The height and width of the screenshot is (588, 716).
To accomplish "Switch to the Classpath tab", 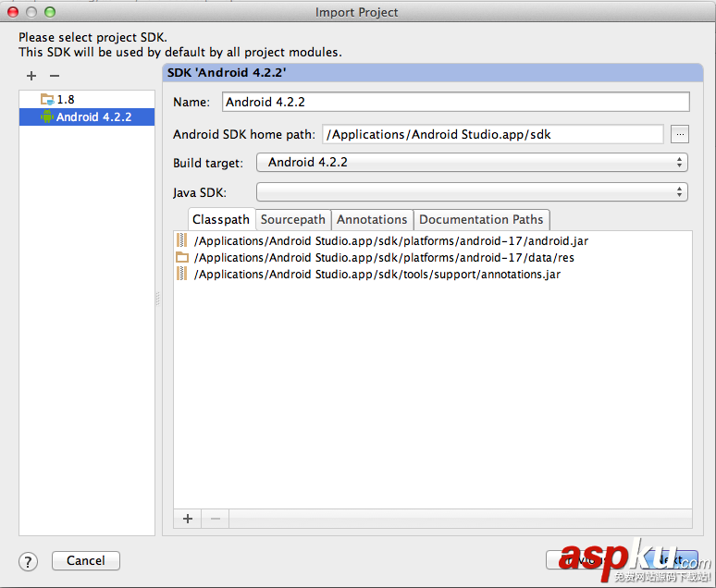I will pos(221,220).
